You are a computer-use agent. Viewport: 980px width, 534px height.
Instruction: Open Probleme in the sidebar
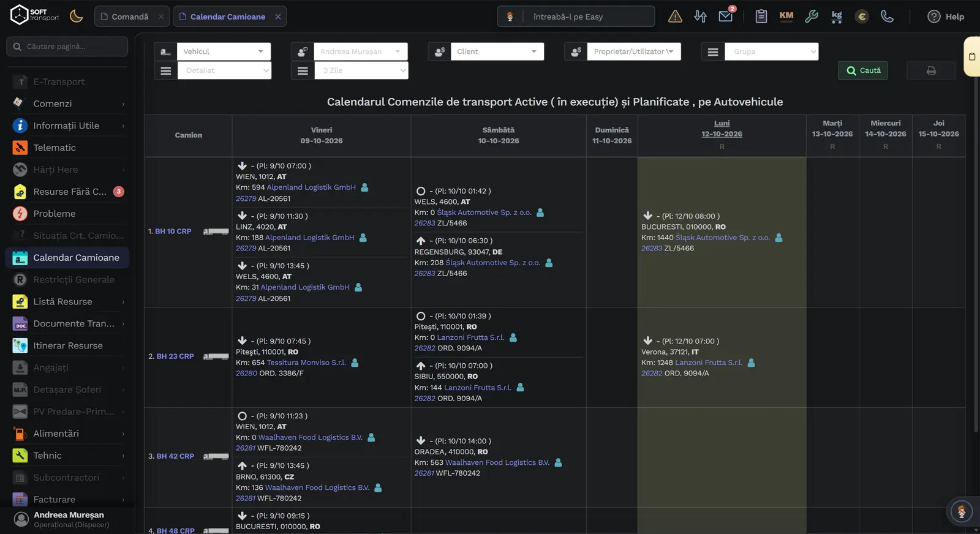[x=67, y=214]
